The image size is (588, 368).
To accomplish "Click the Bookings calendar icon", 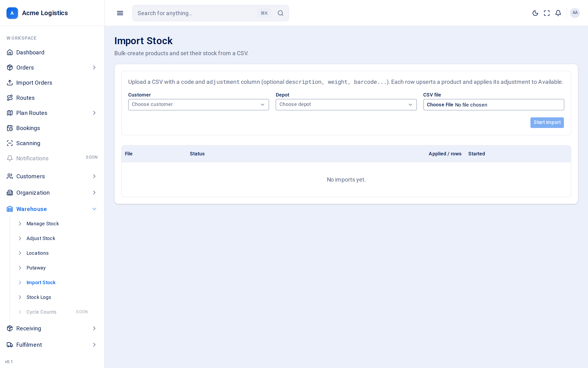I will pos(10,128).
